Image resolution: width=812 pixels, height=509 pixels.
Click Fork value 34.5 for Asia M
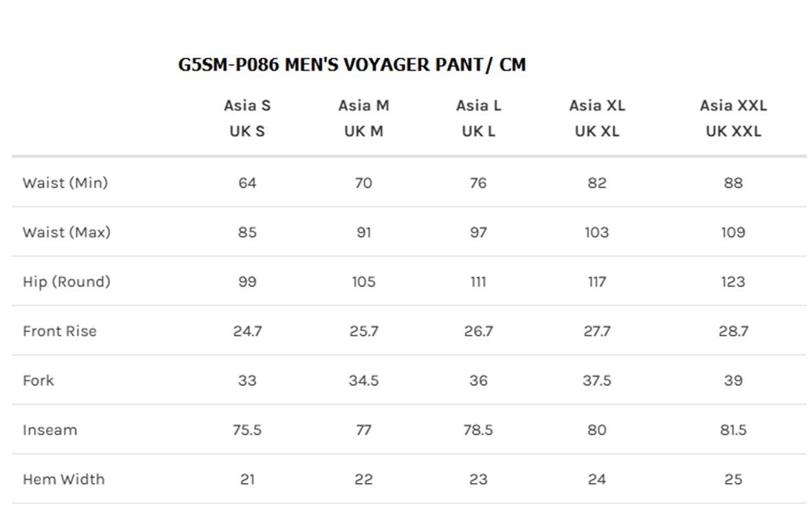coord(363,381)
